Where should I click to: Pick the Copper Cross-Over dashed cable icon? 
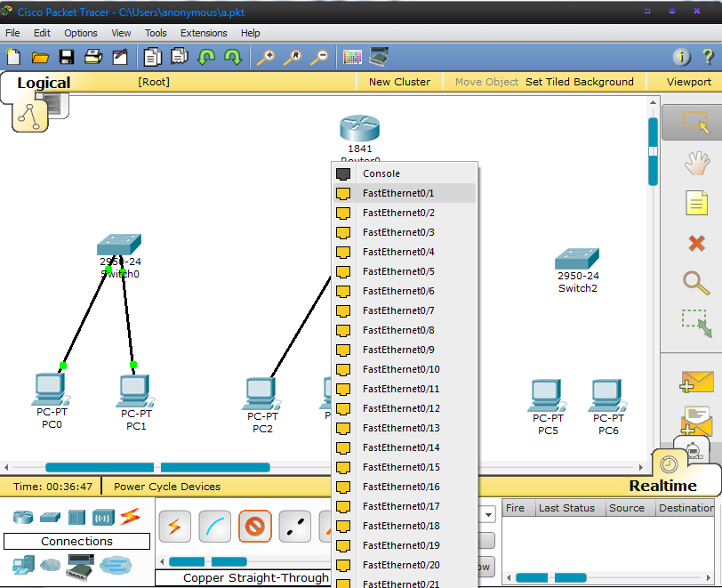coord(294,527)
